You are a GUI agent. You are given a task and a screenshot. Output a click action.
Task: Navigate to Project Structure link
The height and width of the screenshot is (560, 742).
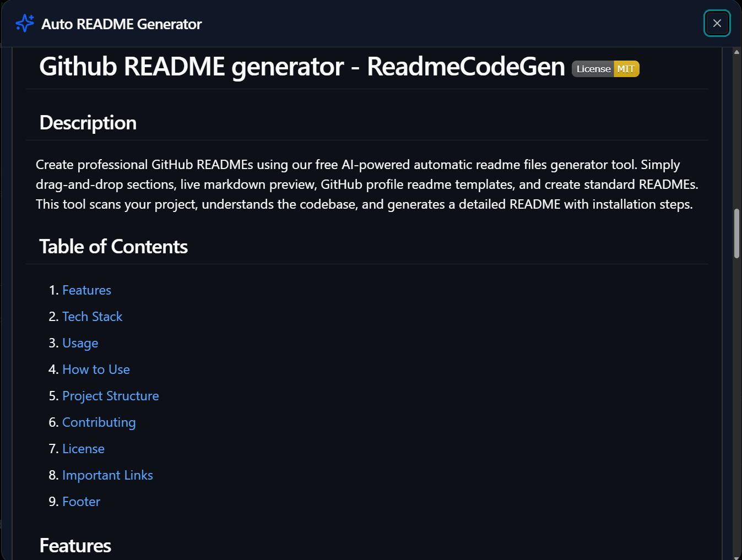click(x=110, y=396)
